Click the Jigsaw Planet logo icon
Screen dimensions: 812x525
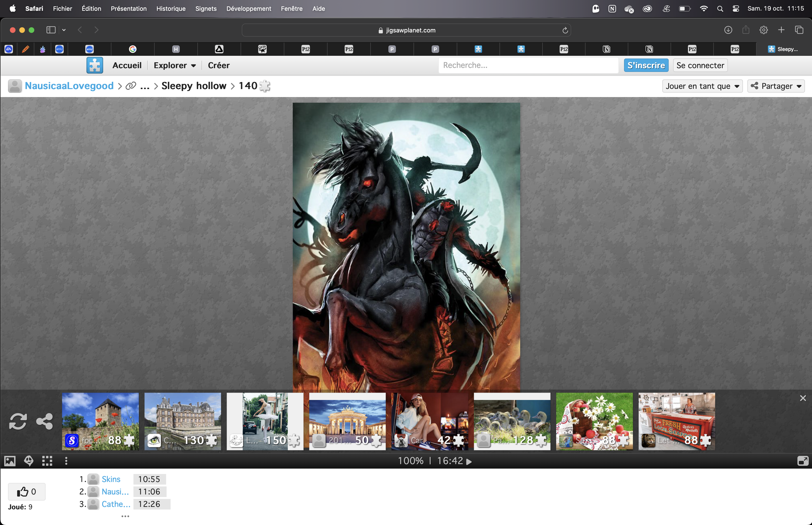pos(95,65)
